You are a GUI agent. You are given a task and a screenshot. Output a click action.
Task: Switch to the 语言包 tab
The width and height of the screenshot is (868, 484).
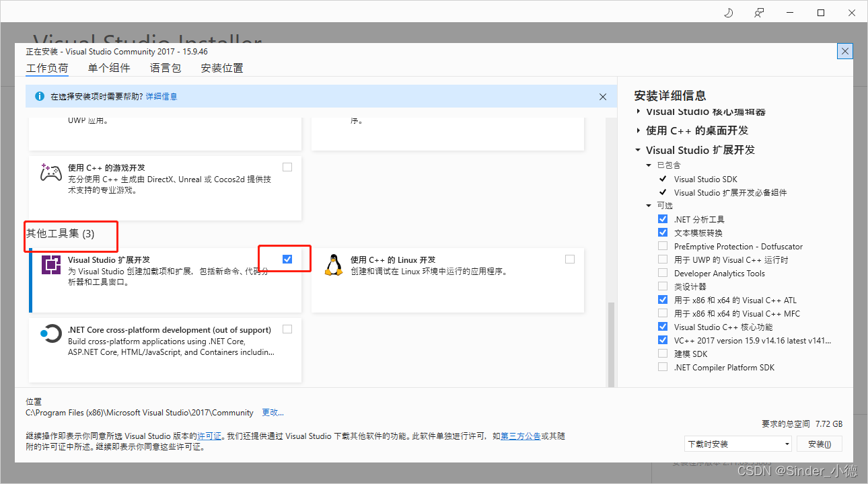[166, 68]
